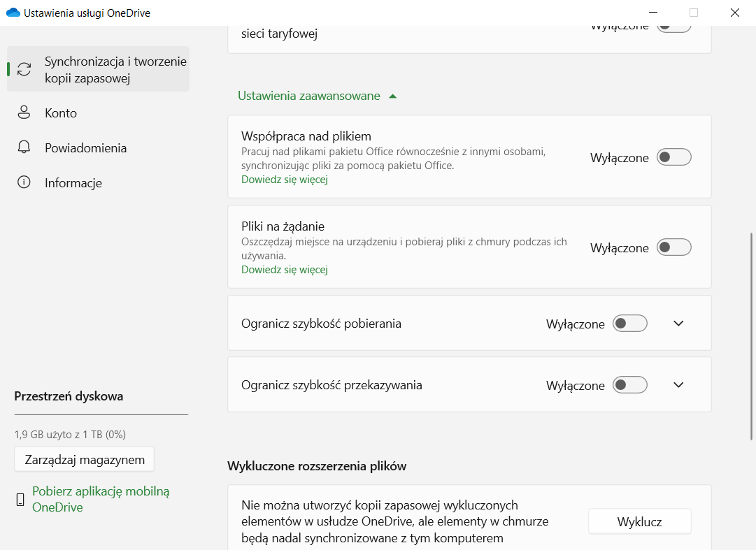This screenshot has width=756, height=550.
Task: Click the storage text 1,9 GB użyto z 1 TB
Action: coord(70,435)
